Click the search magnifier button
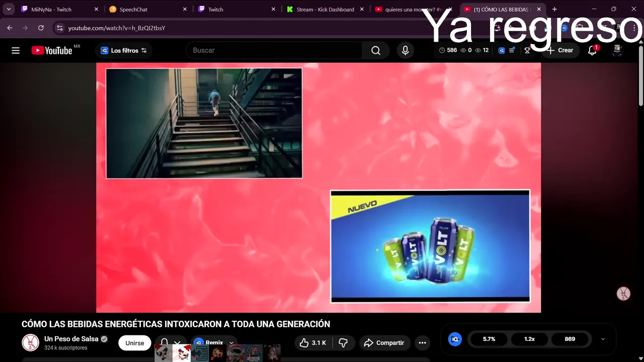644x362 pixels. 376,50
